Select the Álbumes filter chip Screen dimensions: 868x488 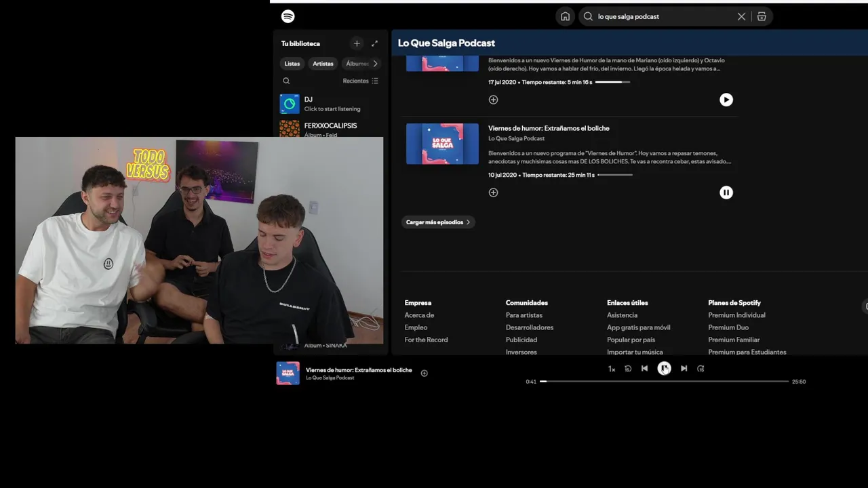pyautogui.click(x=357, y=64)
